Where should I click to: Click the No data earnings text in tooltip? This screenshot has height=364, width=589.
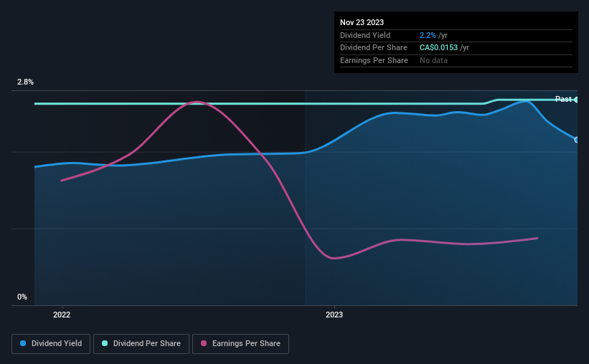433,60
